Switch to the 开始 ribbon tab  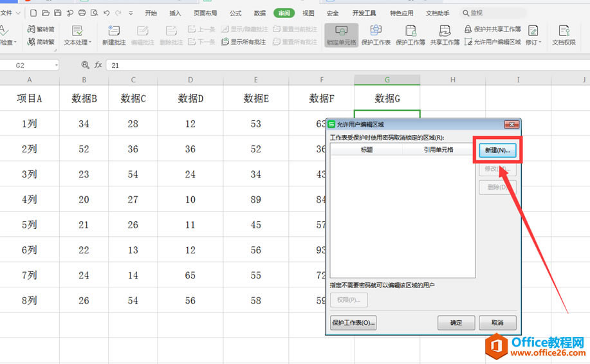point(151,13)
